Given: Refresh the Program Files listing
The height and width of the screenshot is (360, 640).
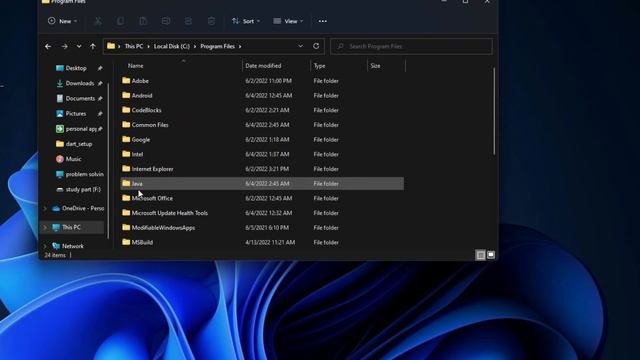Looking at the screenshot, I should tap(316, 46).
